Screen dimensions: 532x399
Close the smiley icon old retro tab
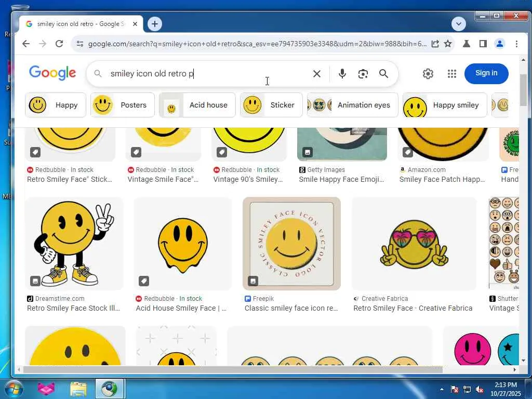pyautogui.click(x=135, y=24)
